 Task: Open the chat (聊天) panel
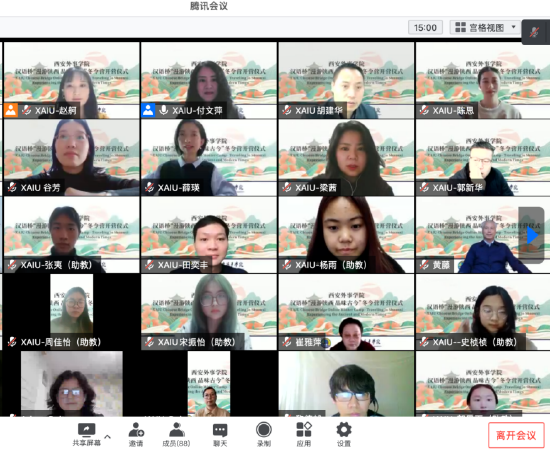click(x=220, y=435)
